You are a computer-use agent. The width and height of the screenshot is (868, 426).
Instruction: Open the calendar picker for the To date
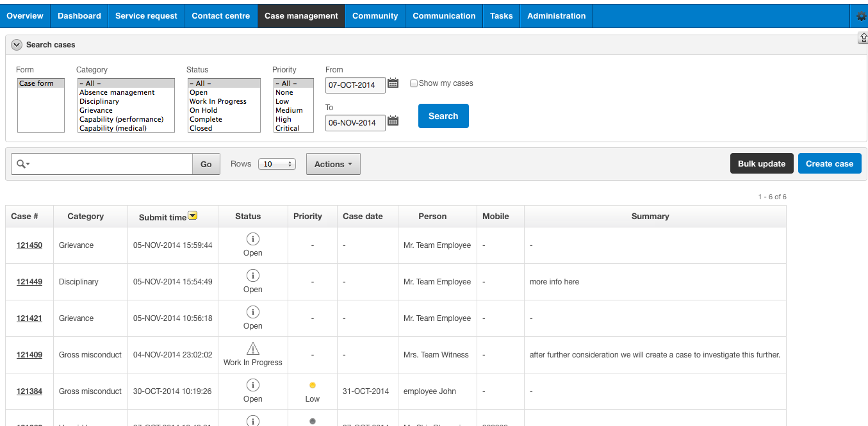(393, 120)
